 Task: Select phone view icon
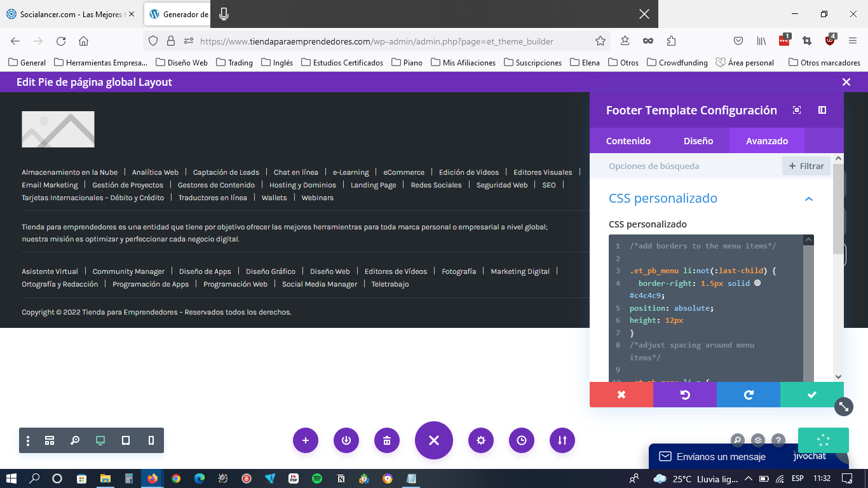(151, 440)
